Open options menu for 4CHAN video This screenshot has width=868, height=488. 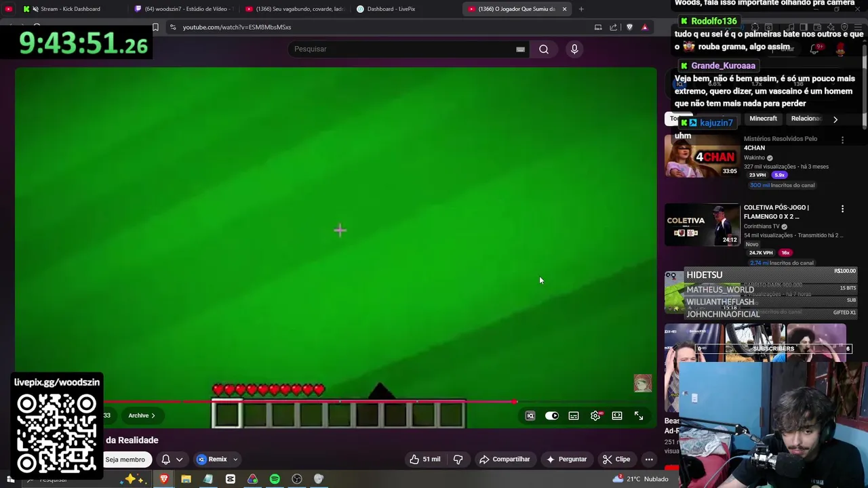[x=842, y=140]
